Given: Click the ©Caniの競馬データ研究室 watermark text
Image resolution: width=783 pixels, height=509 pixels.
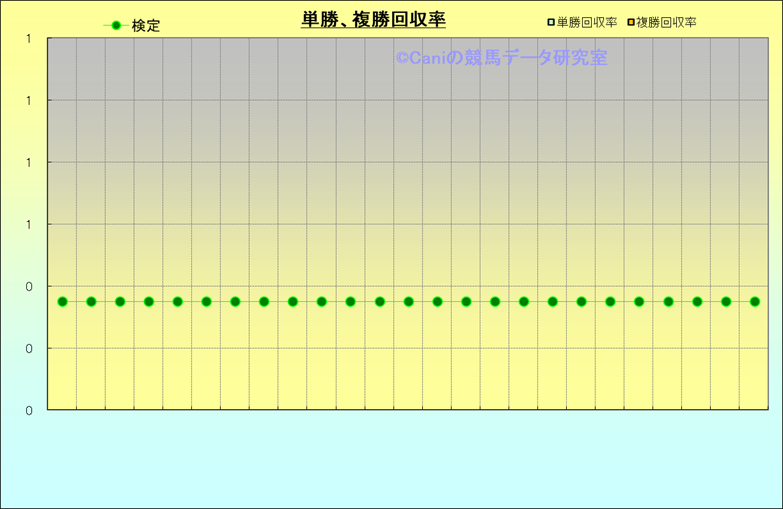Looking at the screenshot, I should coord(501,59).
